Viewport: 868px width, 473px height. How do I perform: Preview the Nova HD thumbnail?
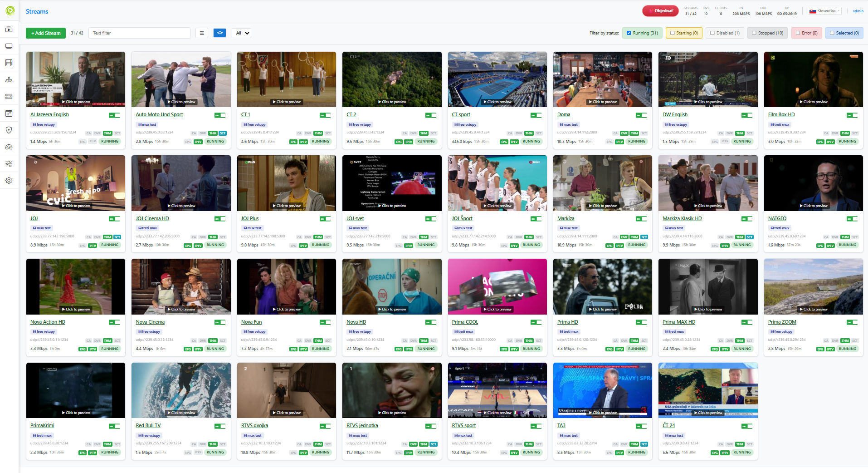click(x=392, y=287)
